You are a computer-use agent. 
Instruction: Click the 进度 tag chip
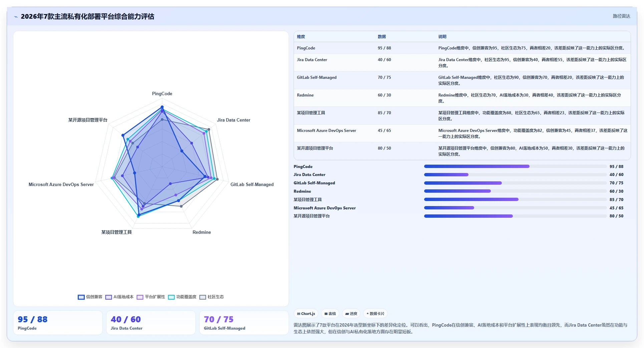[351, 314]
